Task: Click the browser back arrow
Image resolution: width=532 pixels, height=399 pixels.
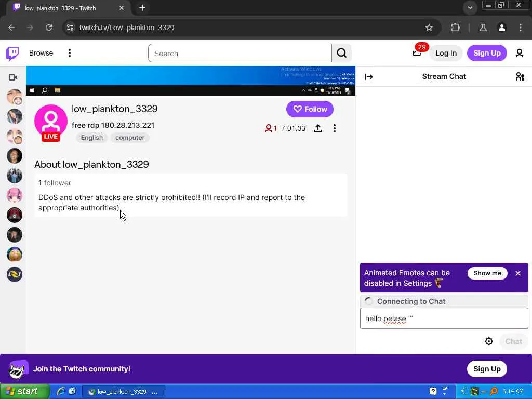Action: [x=11, y=28]
